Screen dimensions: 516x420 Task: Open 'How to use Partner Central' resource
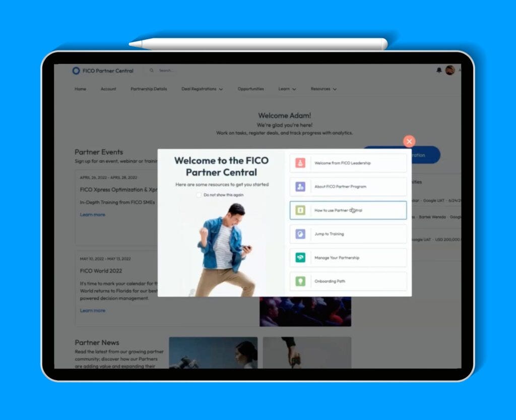tap(348, 210)
